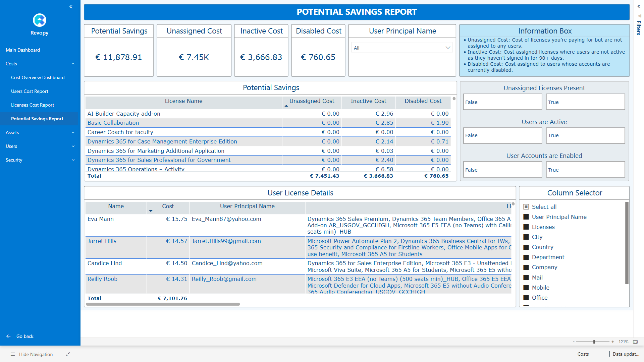Viewport: 644px width, 362px height.
Task: Select the Candice Lind user row
Action: click(299, 266)
